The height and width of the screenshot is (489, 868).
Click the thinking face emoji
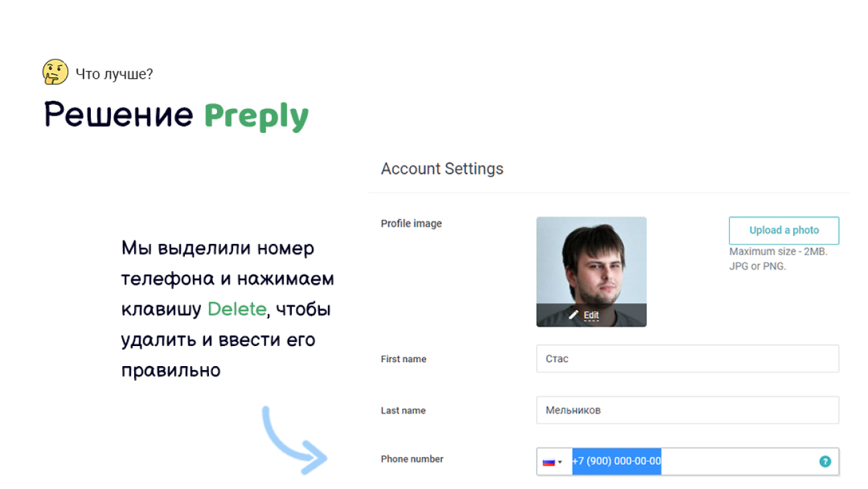[x=55, y=72]
